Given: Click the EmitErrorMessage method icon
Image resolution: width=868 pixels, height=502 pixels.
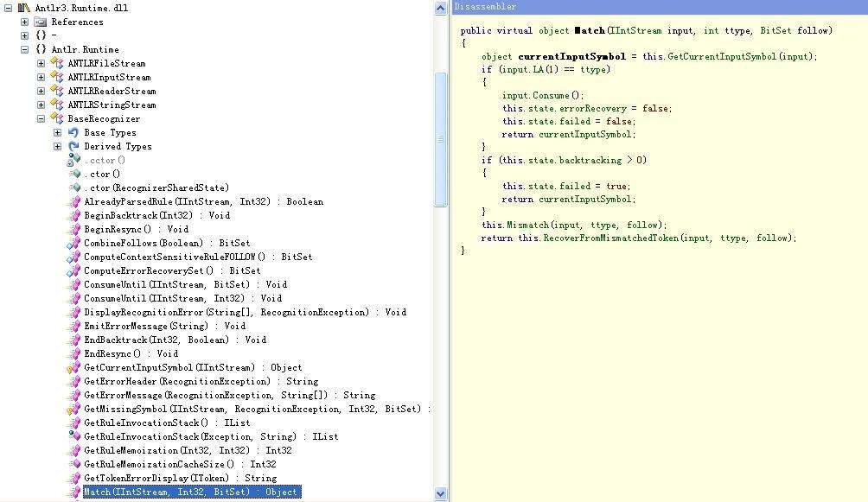Looking at the screenshot, I should pos(74,326).
